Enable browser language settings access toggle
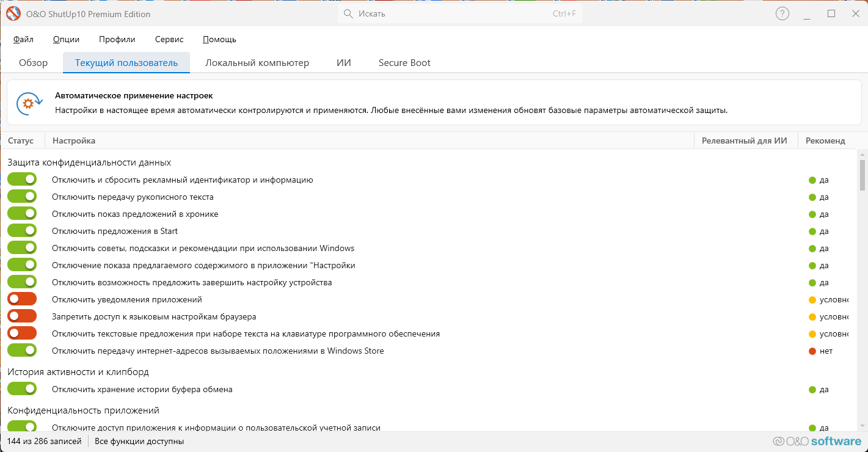 pyautogui.click(x=22, y=316)
